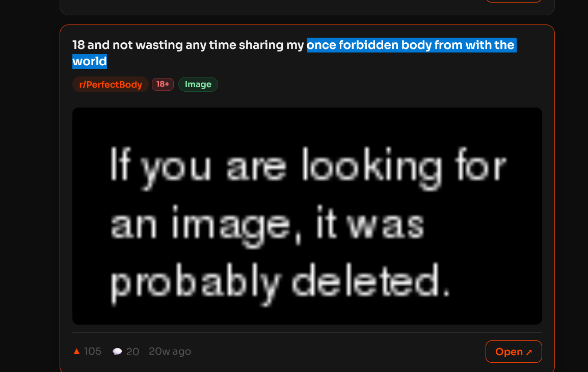Click the partially visible button of previous card
This screenshot has height=372, width=588.
514,1
